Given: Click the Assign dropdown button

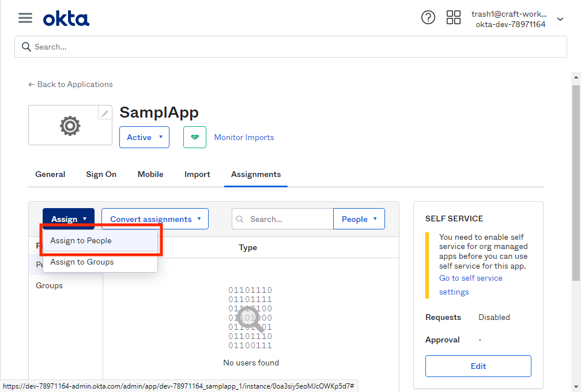Looking at the screenshot, I should coord(69,218).
